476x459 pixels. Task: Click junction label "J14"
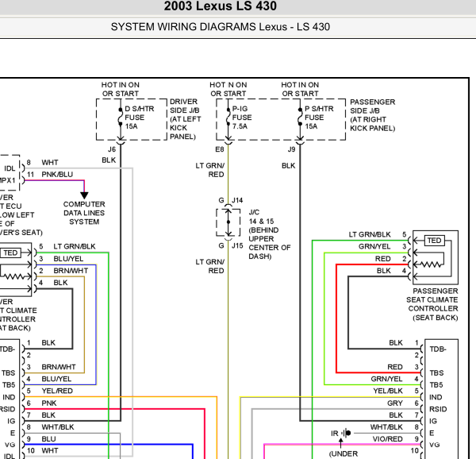[x=237, y=200]
